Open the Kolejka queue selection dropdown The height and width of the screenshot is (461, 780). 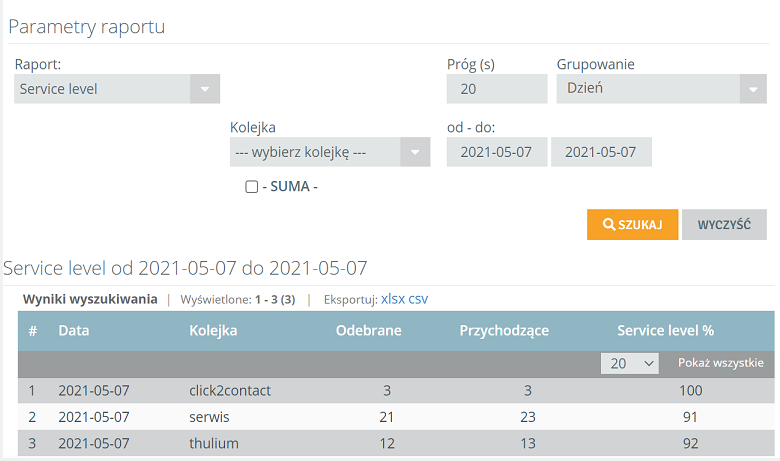coord(330,152)
